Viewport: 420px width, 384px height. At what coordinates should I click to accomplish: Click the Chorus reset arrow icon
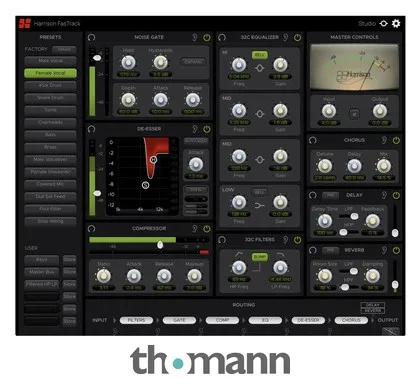tap(313, 140)
